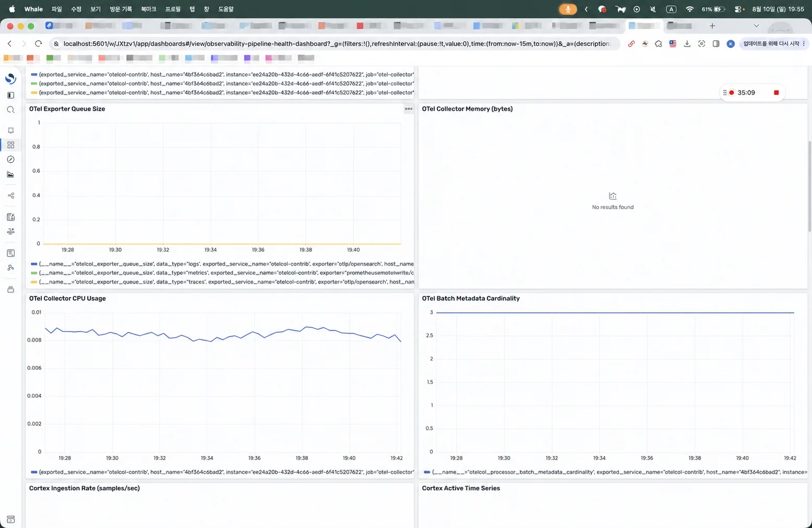Image resolution: width=812 pixels, height=528 pixels.
Task: Open the Apple menu
Action: (x=12, y=9)
